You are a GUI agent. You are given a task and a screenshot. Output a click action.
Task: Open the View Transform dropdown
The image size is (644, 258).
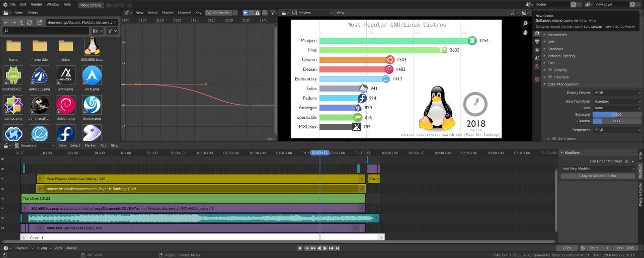616,101
